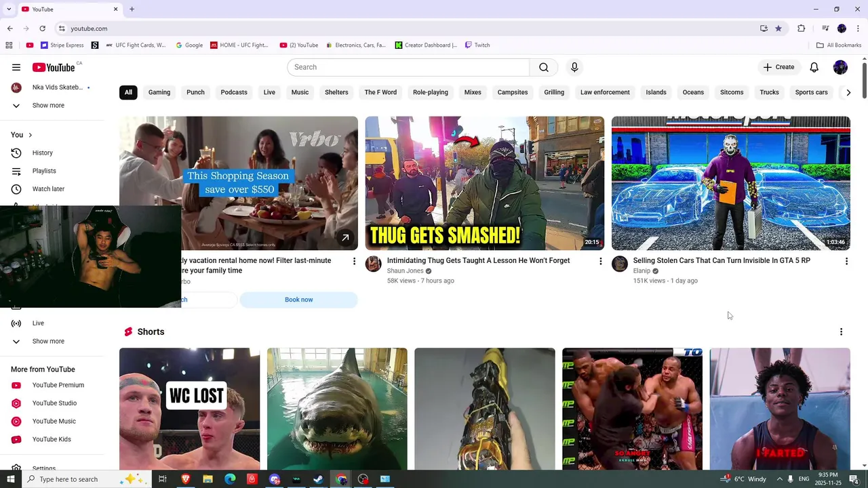Start voice search with microphone icon

click(574, 67)
